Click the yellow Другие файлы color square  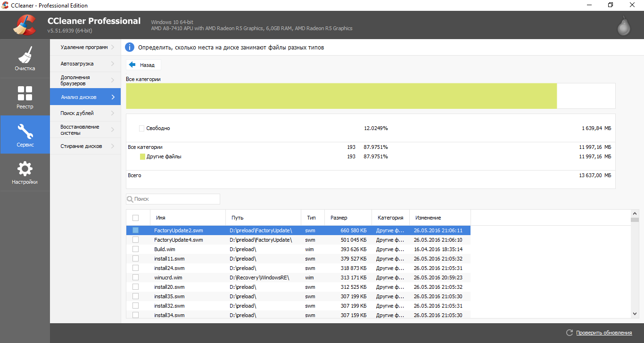[142, 156]
